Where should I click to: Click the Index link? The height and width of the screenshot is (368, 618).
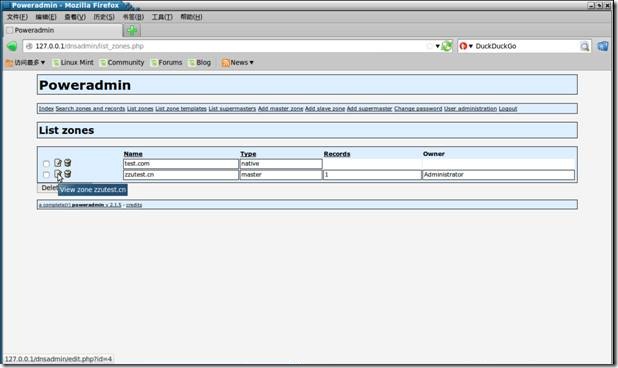coord(46,109)
